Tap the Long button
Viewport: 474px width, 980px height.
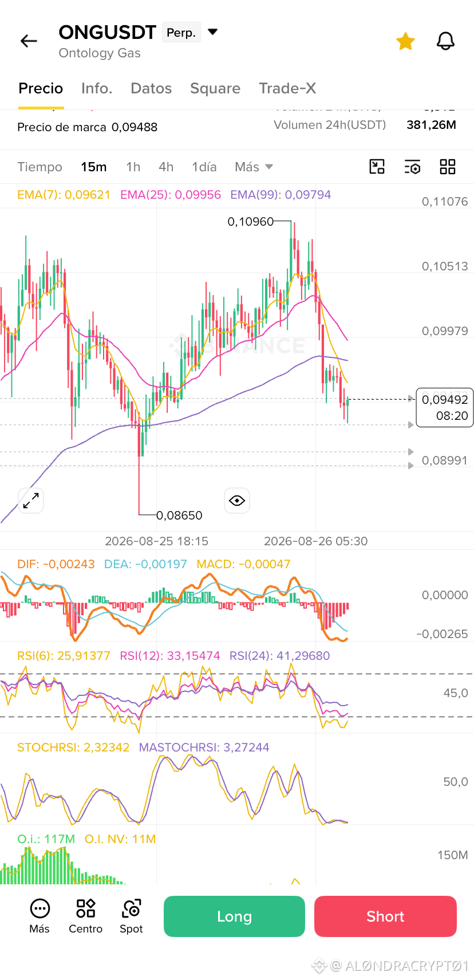(x=234, y=916)
